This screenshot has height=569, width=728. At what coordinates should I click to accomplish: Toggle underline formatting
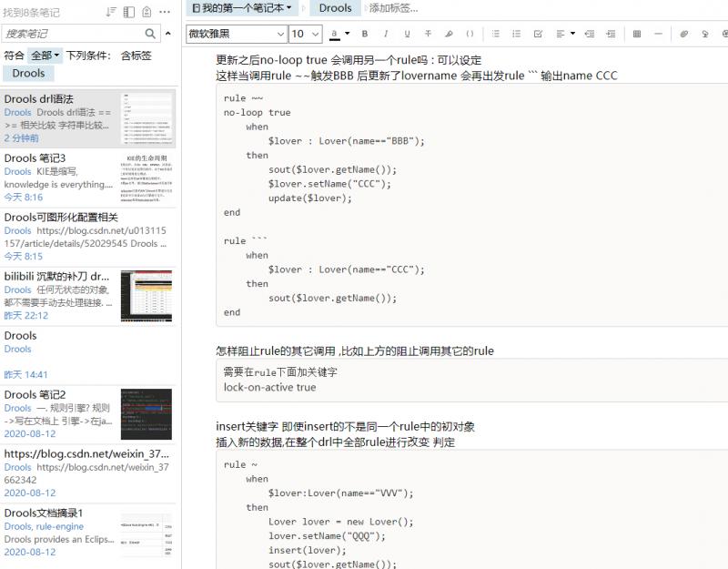(x=407, y=34)
